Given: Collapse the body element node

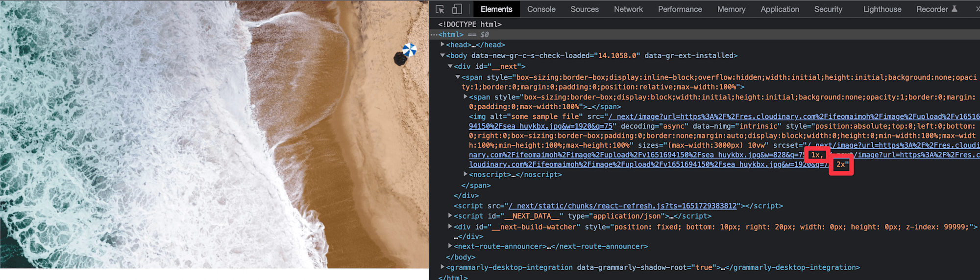Looking at the screenshot, I should point(442,55).
